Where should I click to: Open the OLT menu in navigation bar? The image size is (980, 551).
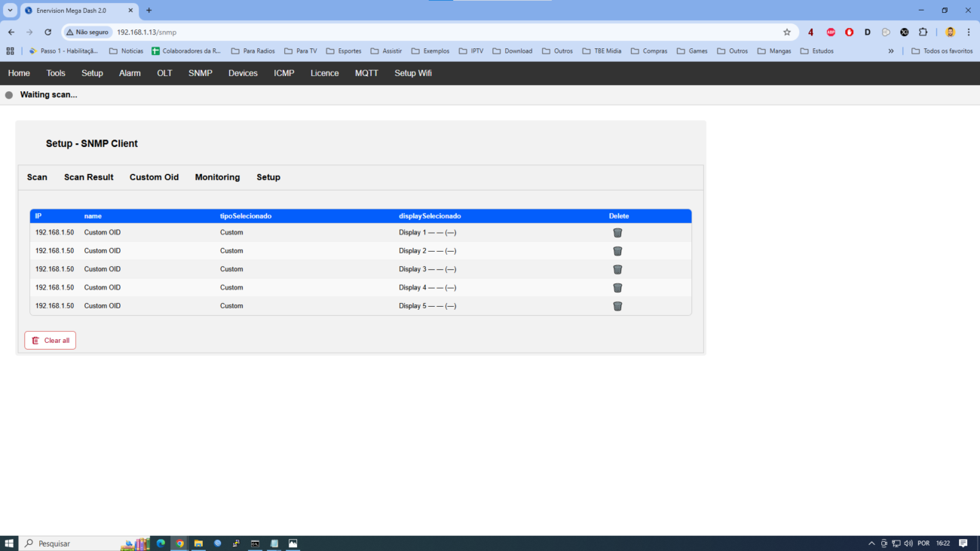coord(164,73)
